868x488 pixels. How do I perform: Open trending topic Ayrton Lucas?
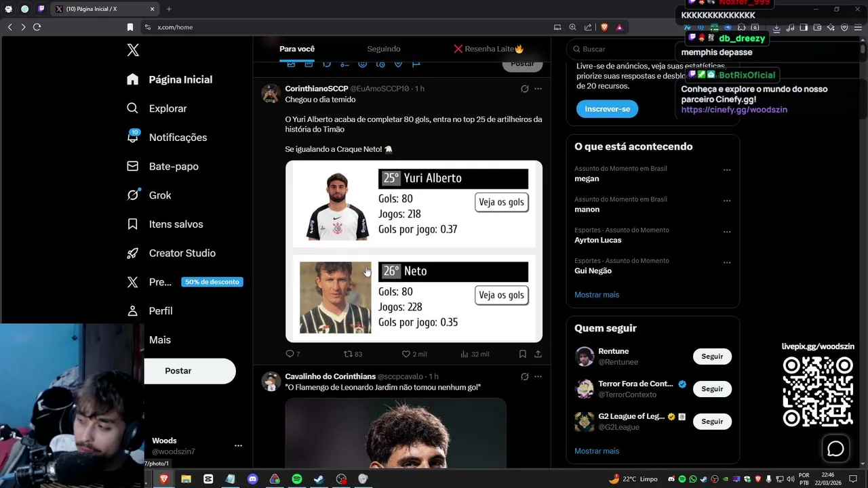[x=598, y=240]
